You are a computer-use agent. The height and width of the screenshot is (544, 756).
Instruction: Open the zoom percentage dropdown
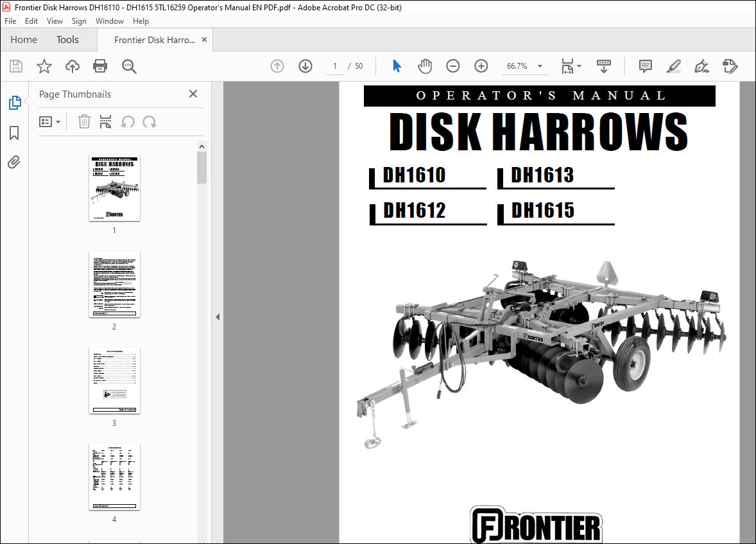pos(540,66)
